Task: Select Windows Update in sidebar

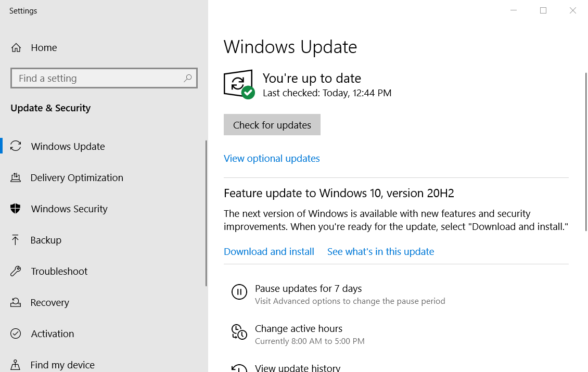Action: [68, 146]
